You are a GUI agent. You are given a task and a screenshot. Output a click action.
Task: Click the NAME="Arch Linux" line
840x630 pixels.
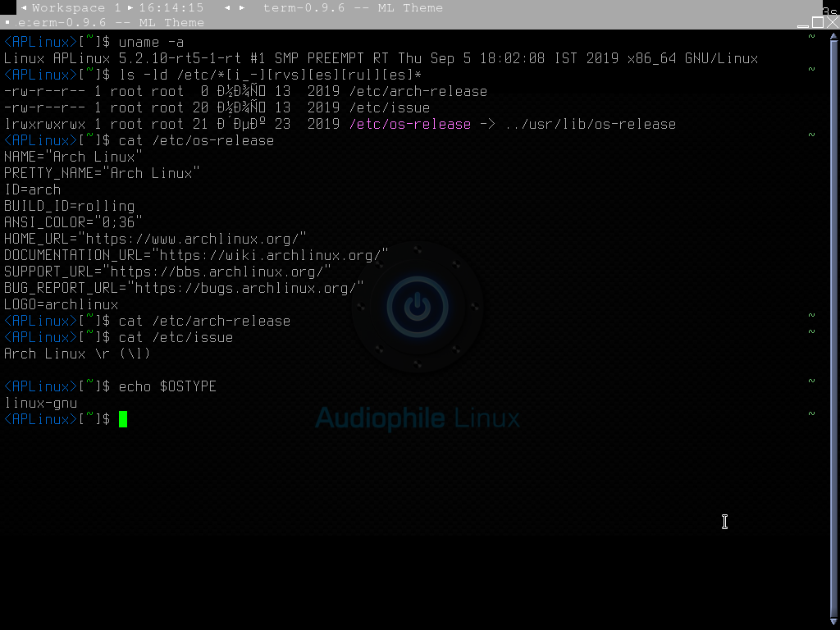tap(73, 157)
